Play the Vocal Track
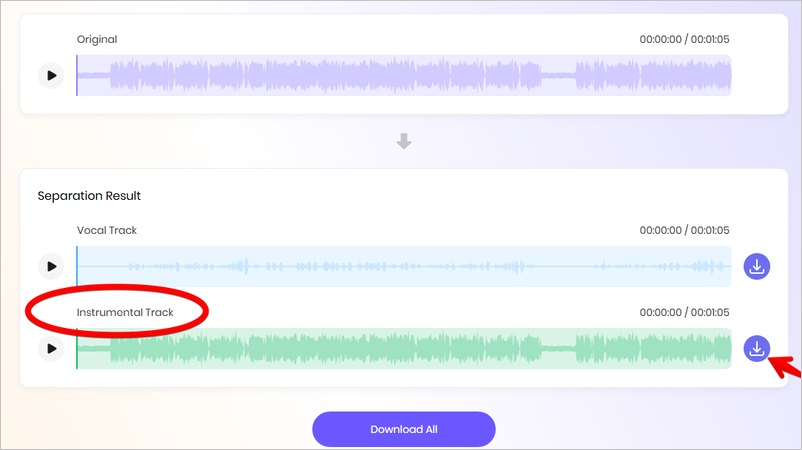Viewport: 802px width, 450px height. coord(51,266)
